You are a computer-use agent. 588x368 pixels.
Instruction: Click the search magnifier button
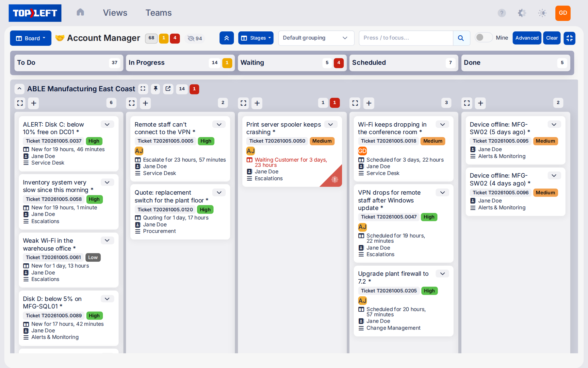point(461,38)
